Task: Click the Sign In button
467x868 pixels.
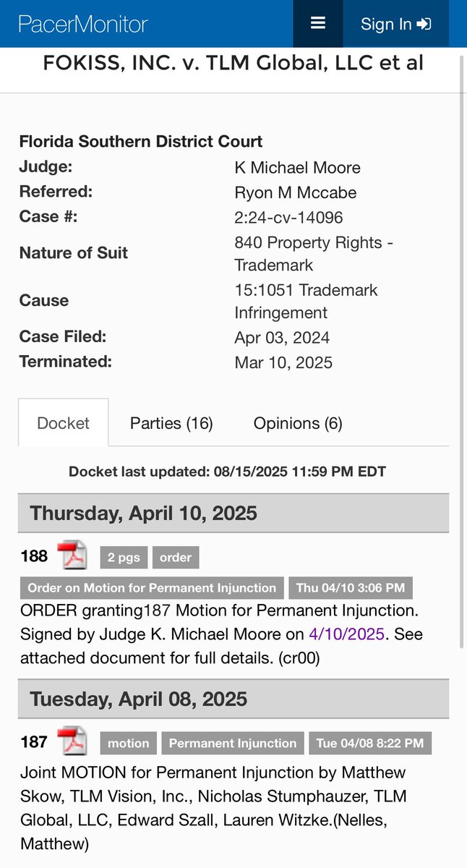Action: (395, 24)
